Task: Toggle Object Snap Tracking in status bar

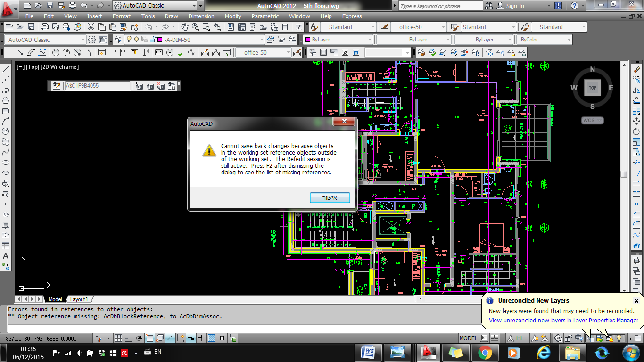Action: [x=170, y=338]
